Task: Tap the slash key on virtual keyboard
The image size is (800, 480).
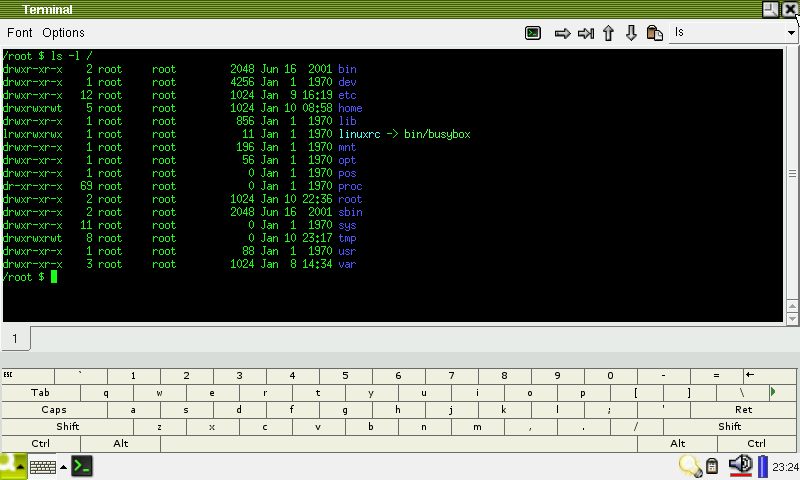Action: (x=636, y=426)
